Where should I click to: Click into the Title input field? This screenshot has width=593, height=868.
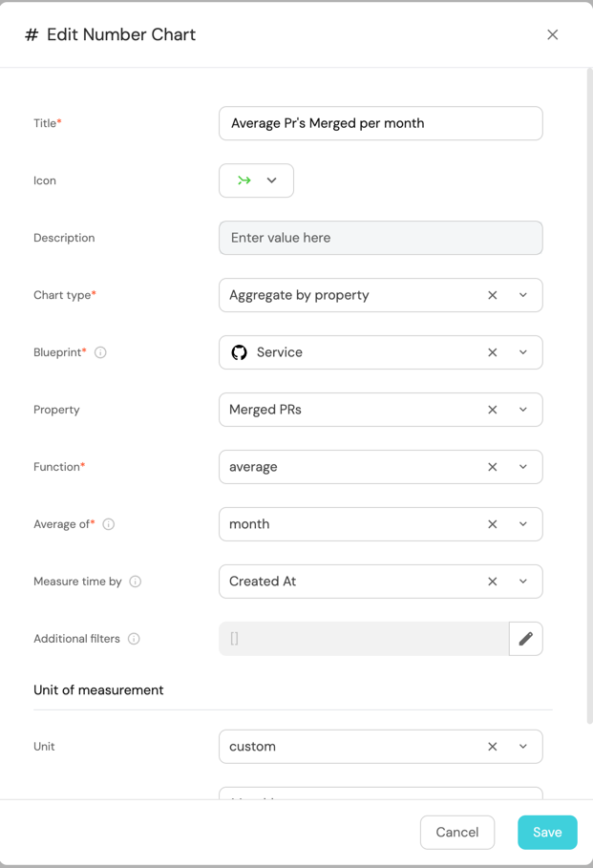[x=380, y=123]
